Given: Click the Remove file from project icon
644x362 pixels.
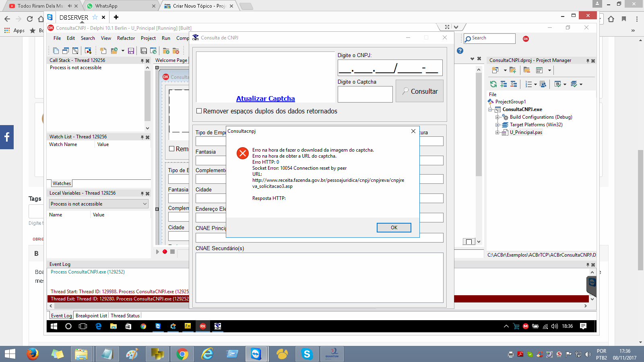Looking at the screenshot, I should 176,51.
